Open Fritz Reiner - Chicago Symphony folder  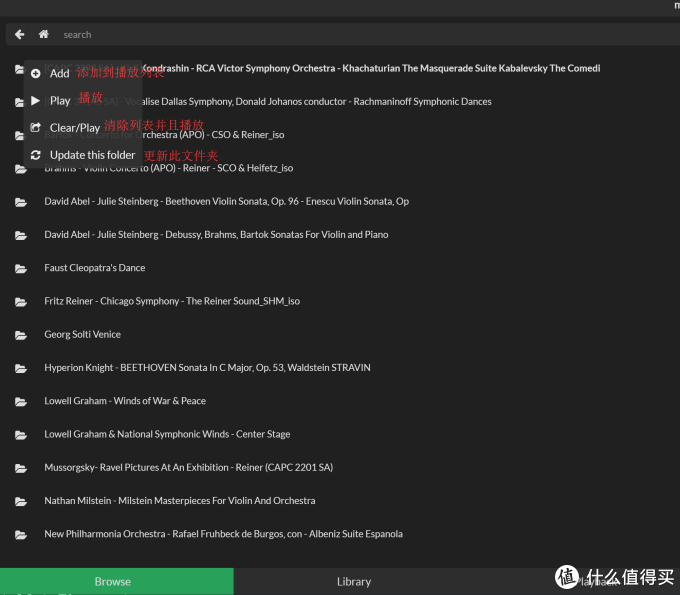pos(172,301)
